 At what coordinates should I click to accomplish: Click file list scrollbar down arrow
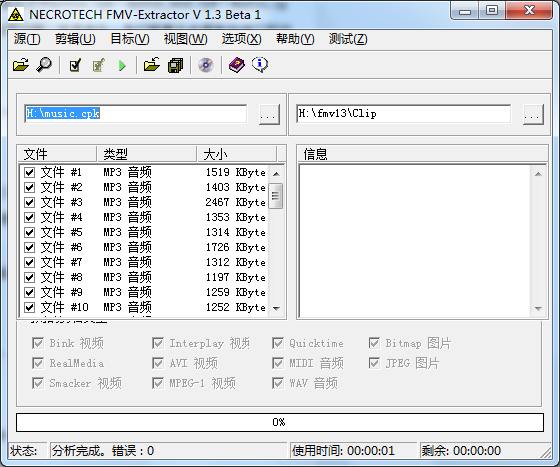click(x=276, y=308)
